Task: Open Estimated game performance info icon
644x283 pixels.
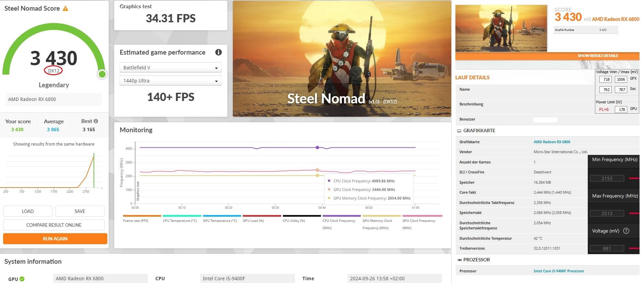Action: [218, 52]
